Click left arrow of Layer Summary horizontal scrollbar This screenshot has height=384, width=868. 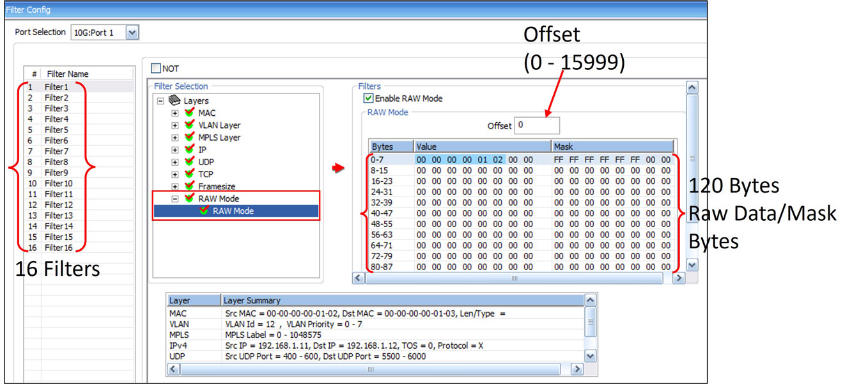pos(172,369)
